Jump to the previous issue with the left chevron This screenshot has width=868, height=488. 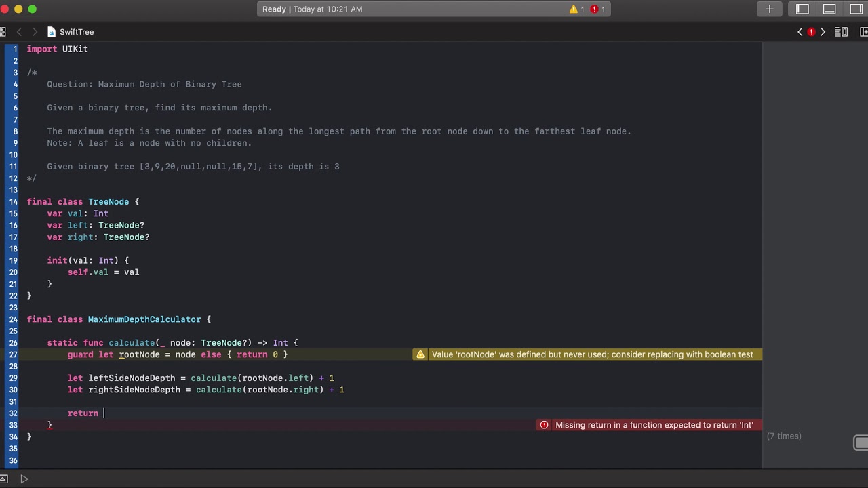[800, 32]
